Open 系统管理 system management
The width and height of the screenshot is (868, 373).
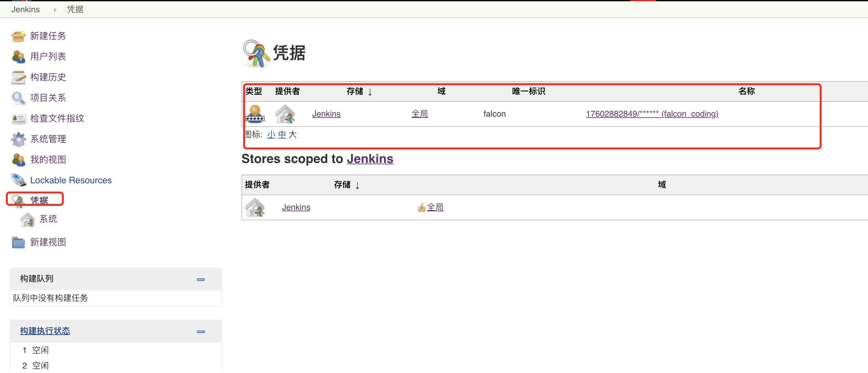click(48, 139)
